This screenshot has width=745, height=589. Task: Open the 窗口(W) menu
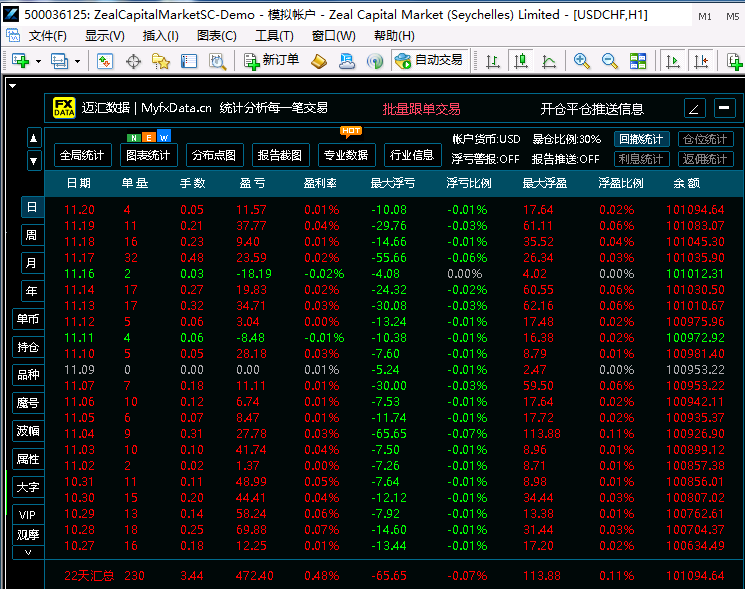point(334,36)
